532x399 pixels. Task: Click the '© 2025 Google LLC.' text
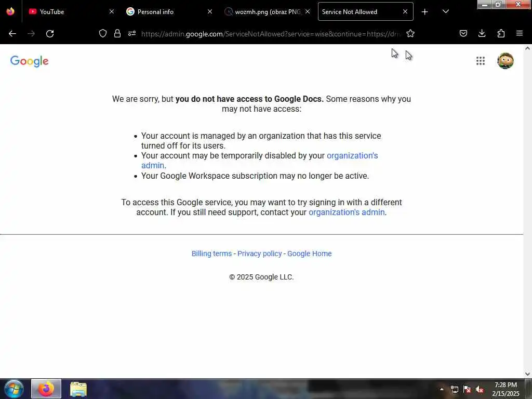coord(261,277)
